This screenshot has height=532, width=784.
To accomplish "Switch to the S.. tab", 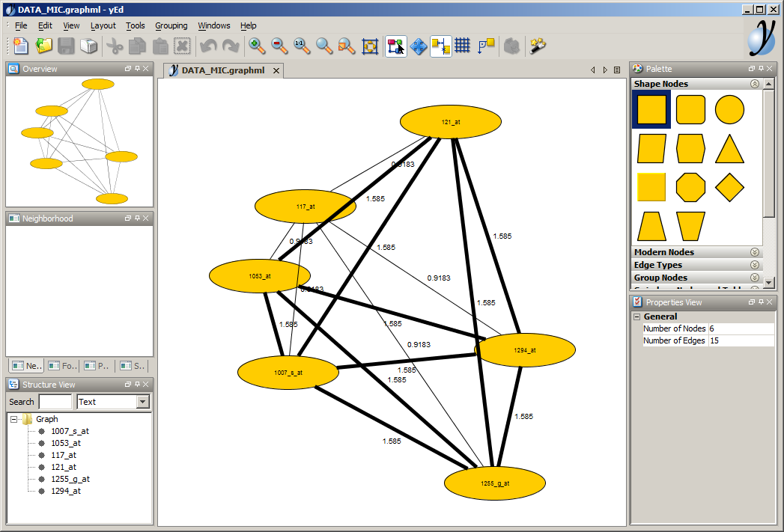I will (x=133, y=366).
